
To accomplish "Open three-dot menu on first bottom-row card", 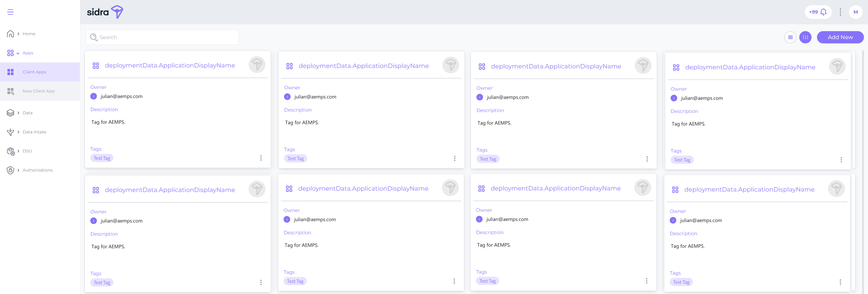I will [x=261, y=282].
